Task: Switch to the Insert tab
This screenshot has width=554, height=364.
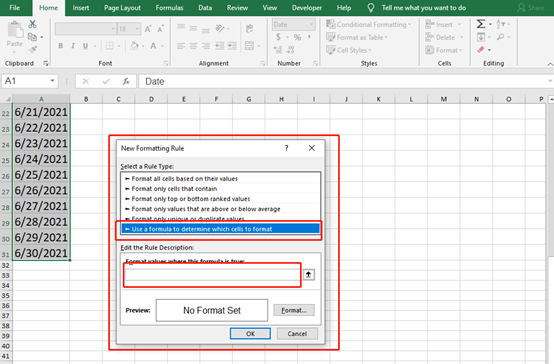Action: coord(81,8)
